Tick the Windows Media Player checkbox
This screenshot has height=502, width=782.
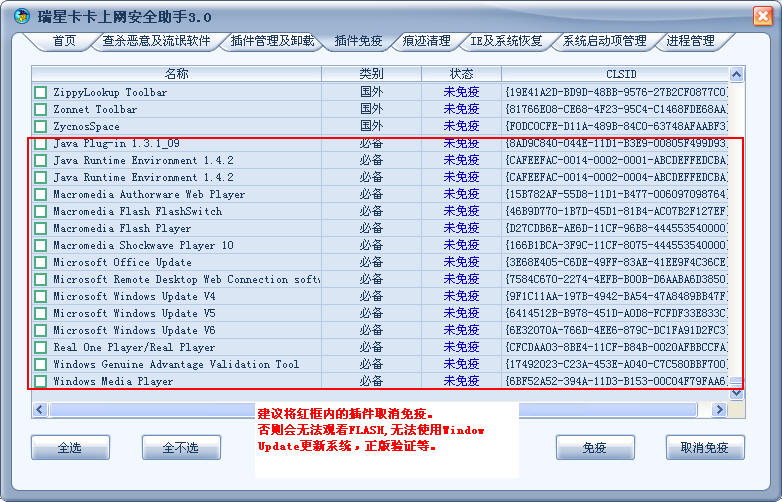tap(40, 381)
